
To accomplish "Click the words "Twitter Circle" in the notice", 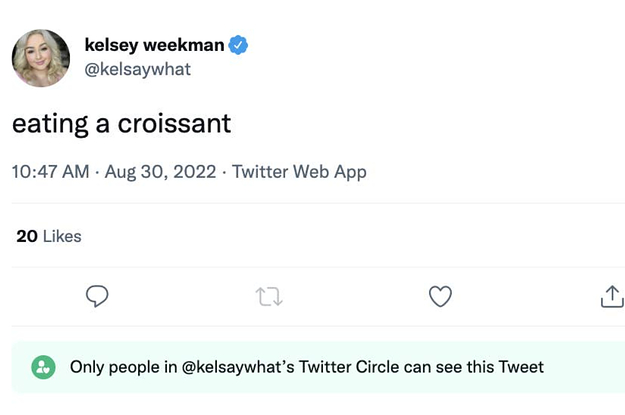I will click(x=355, y=367).
